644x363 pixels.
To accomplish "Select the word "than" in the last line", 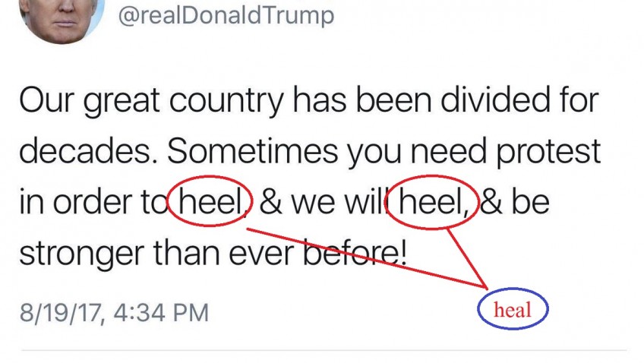I will tap(187, 253).
